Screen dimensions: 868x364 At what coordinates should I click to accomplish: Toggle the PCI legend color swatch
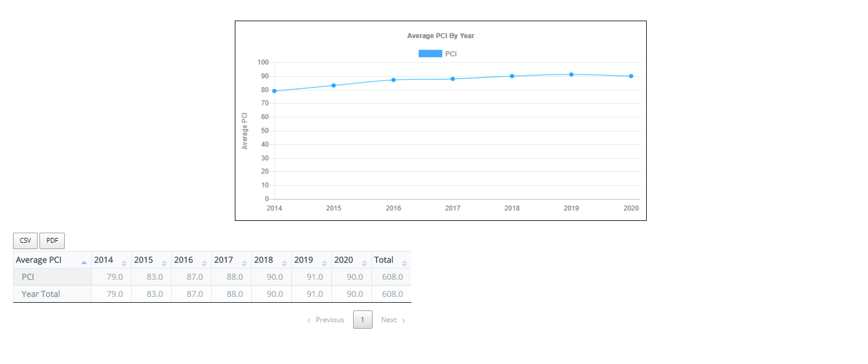pos(430,54)
